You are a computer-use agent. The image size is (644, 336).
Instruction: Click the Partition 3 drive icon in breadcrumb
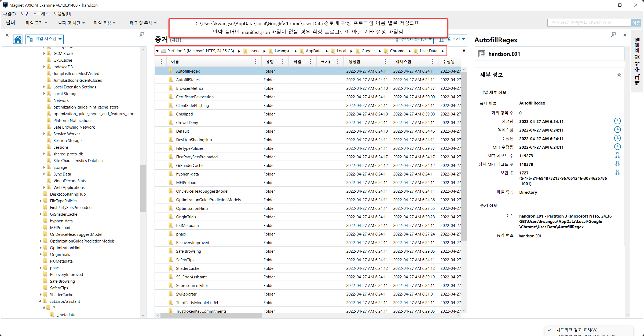pyautogui.click(x=163, y=51)
